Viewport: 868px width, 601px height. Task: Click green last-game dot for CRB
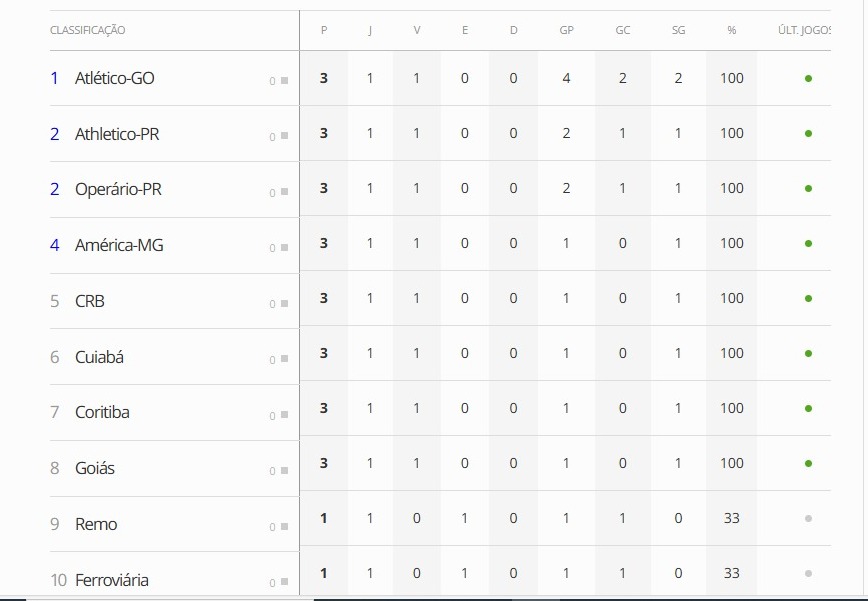[808, 298]
